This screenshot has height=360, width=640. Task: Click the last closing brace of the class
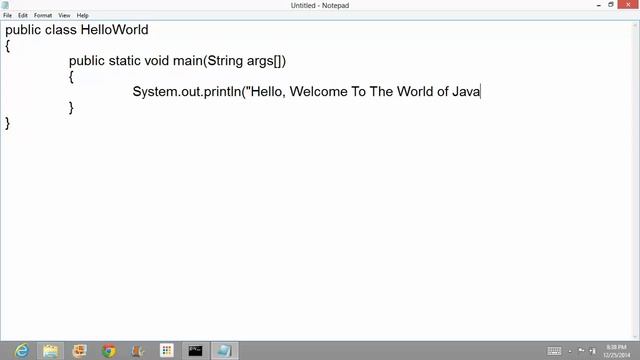click(7, 123)
